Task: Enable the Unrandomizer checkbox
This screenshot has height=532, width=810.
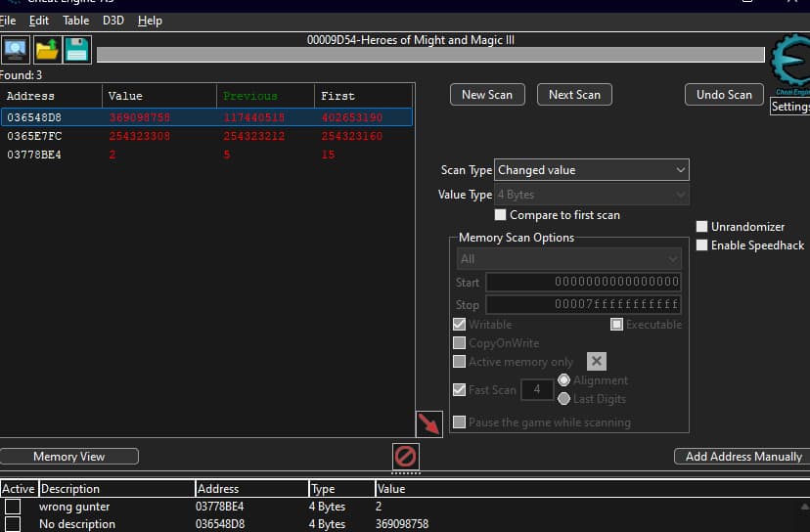Action: coord(701,226)
